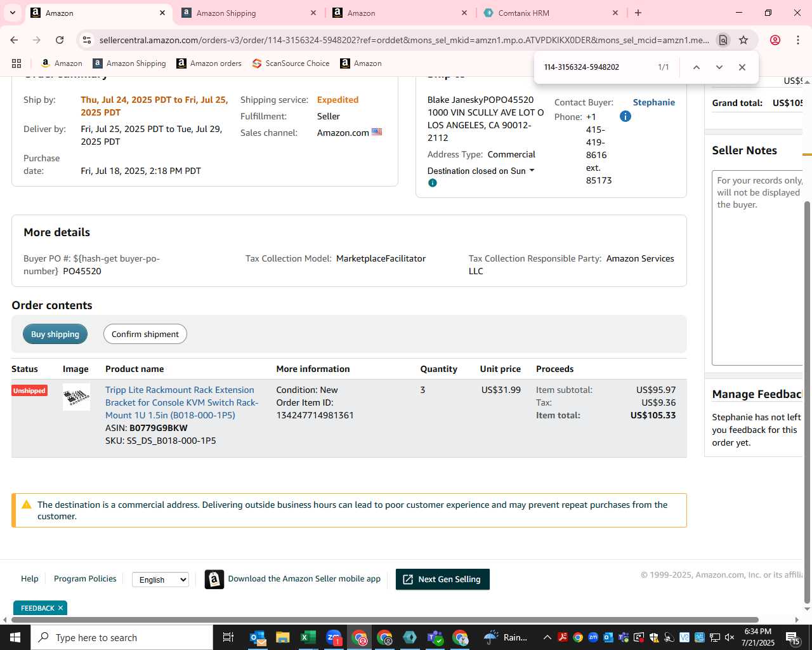Image resolution: width=812 pixels, height=650 pixels.
Task: Click into the Seller Notes text area
Action: pos(758,268)
